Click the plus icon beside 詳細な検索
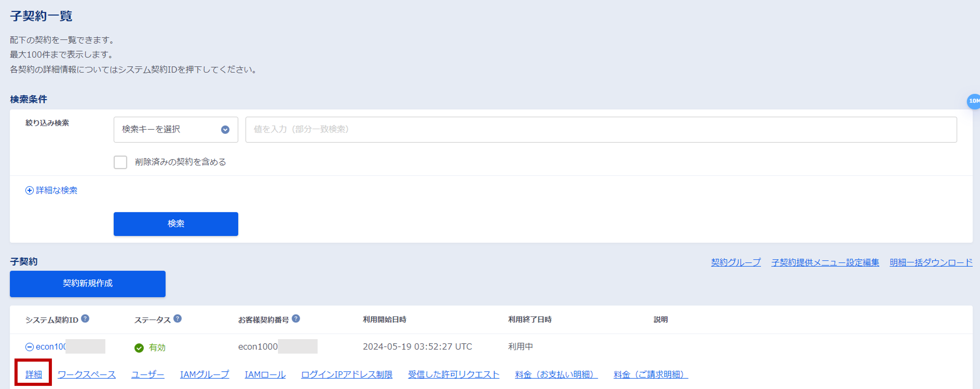The width and height of the screenshot is (980, 389). pyautogui.click(x=29, y=190)
